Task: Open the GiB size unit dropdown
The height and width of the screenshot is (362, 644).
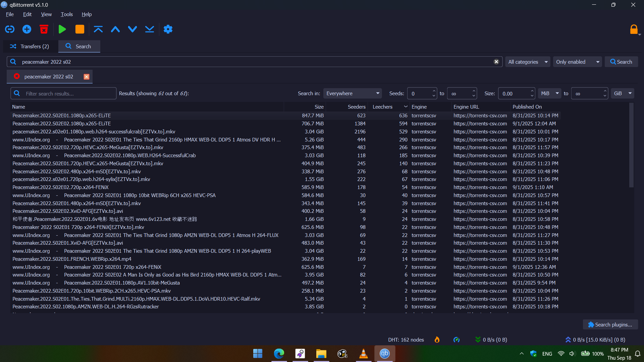Action: (623, 94)
